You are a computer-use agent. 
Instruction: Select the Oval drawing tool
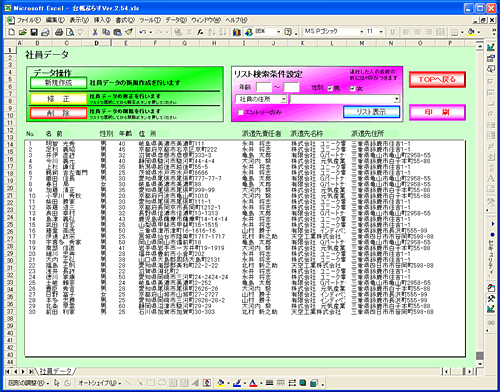(162, 383)
